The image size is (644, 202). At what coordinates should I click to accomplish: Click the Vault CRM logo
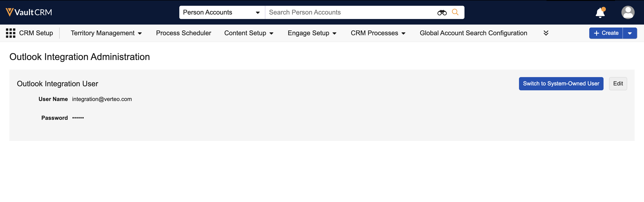29,12
